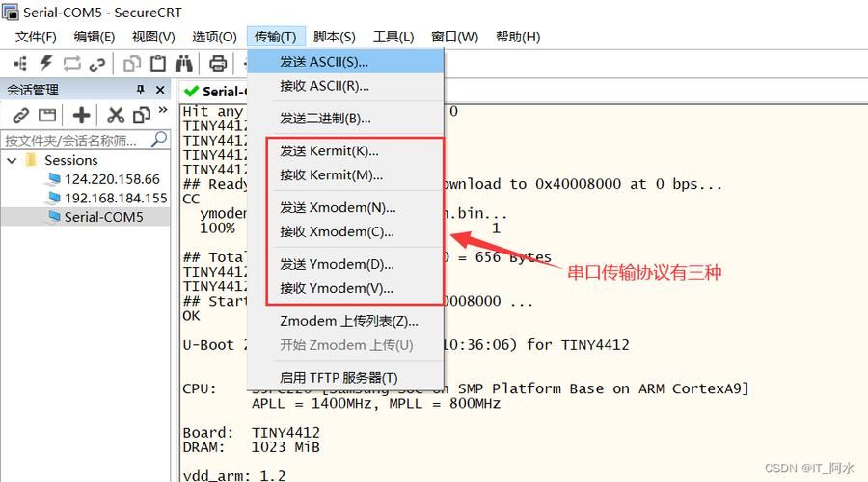
Task: Click the plus icon to add session
Action: click(x=82, y=116)
